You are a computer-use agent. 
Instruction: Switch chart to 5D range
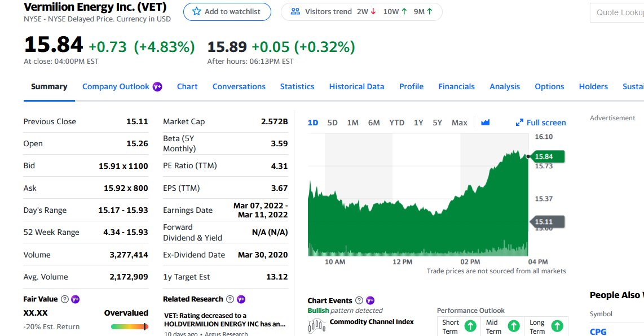point(332,123)
